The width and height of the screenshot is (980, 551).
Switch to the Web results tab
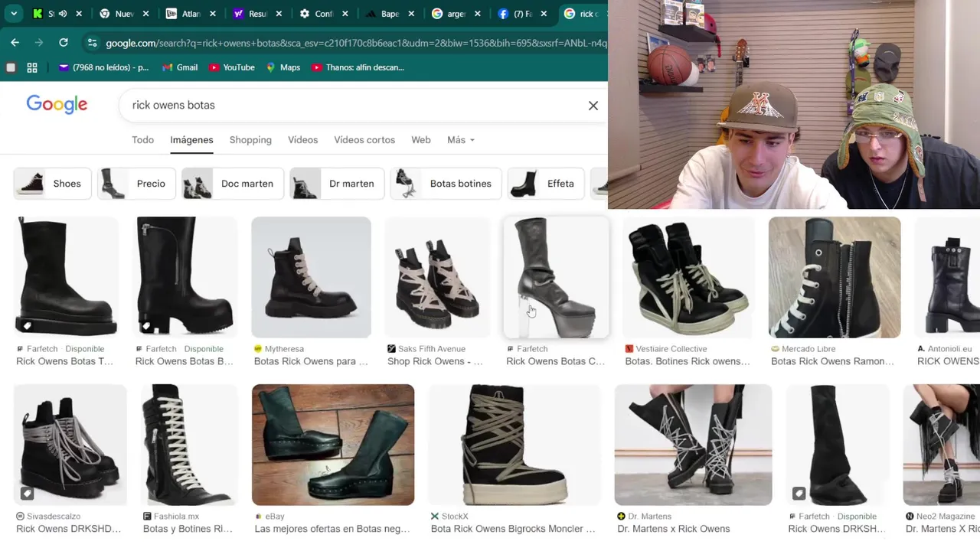[421, 140]
